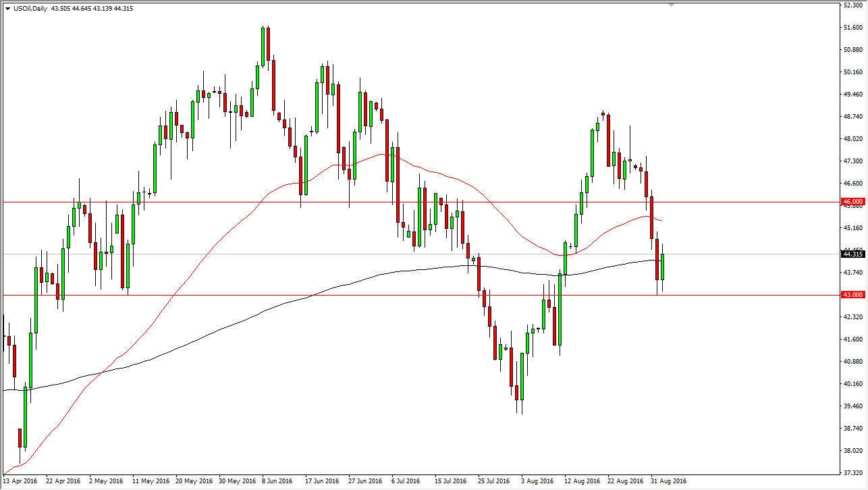Select the red 43.000 price label
The image size is (868, 490).
pos(853,295)
